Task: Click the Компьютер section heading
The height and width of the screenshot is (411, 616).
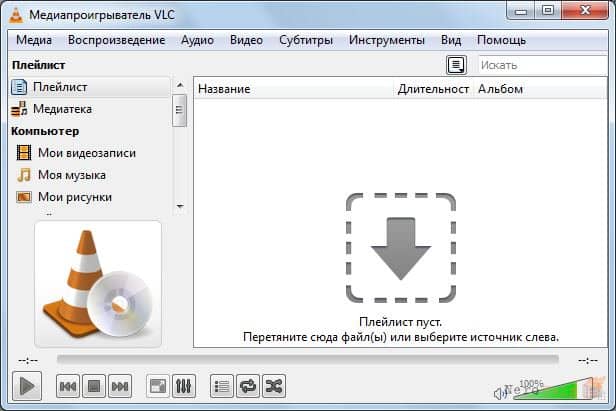Action: (45, 131)
